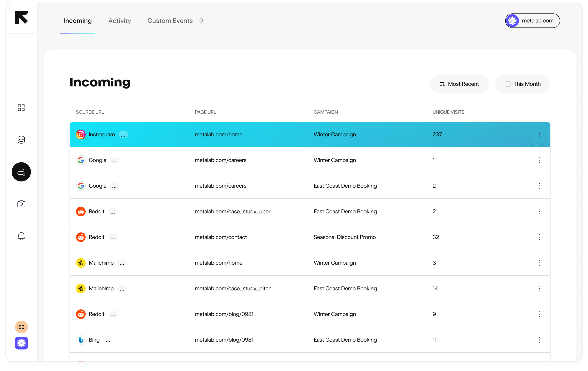Expand ellipsis beside Bing source

pos(108,340)
